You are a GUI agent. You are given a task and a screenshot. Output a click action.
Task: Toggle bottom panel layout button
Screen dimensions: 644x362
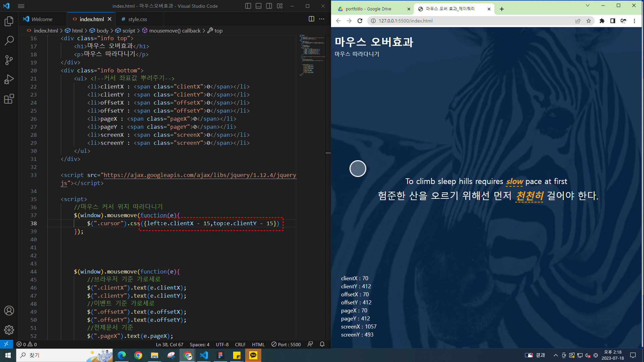tap(259, 6)
